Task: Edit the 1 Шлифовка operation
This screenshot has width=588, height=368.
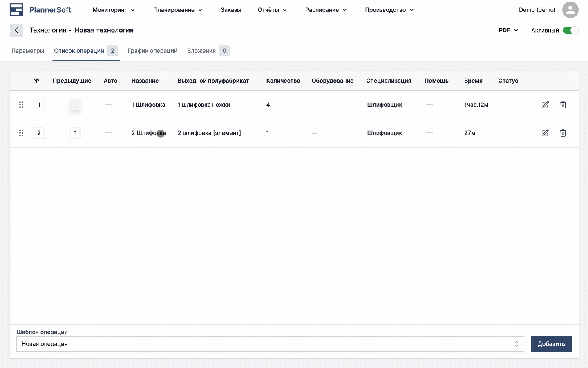Action: click(x=545, y=105)
